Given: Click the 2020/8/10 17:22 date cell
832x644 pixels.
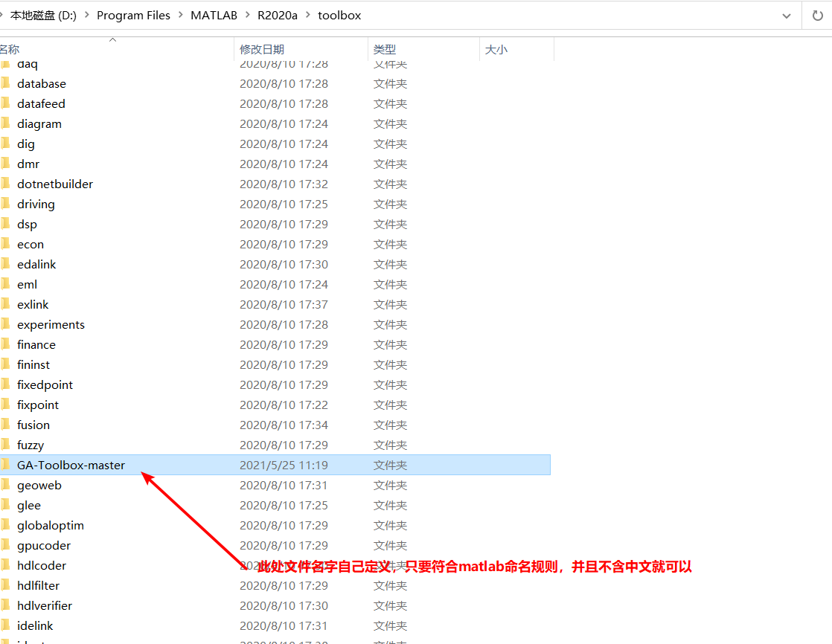Looking at the screenshot, I should [284, 405].
